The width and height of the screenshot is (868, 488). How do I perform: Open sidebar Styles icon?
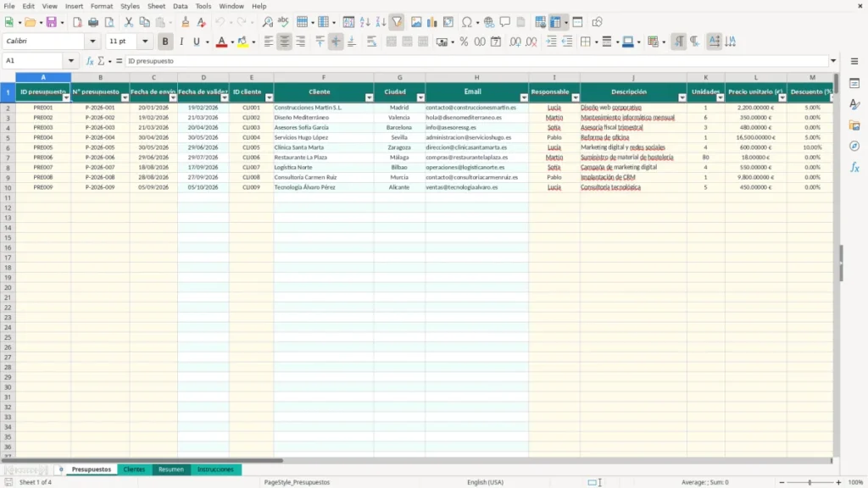pyautogui.click(x=854, y=104)
